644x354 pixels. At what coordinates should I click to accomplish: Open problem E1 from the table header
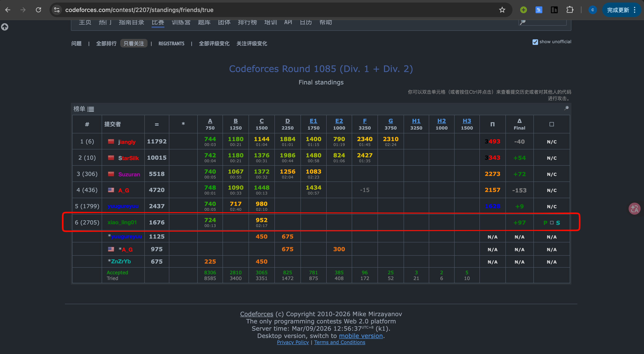coord(313,121)
